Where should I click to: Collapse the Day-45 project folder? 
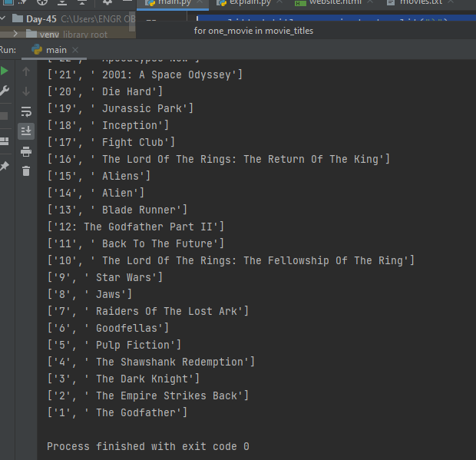point(3,18)
